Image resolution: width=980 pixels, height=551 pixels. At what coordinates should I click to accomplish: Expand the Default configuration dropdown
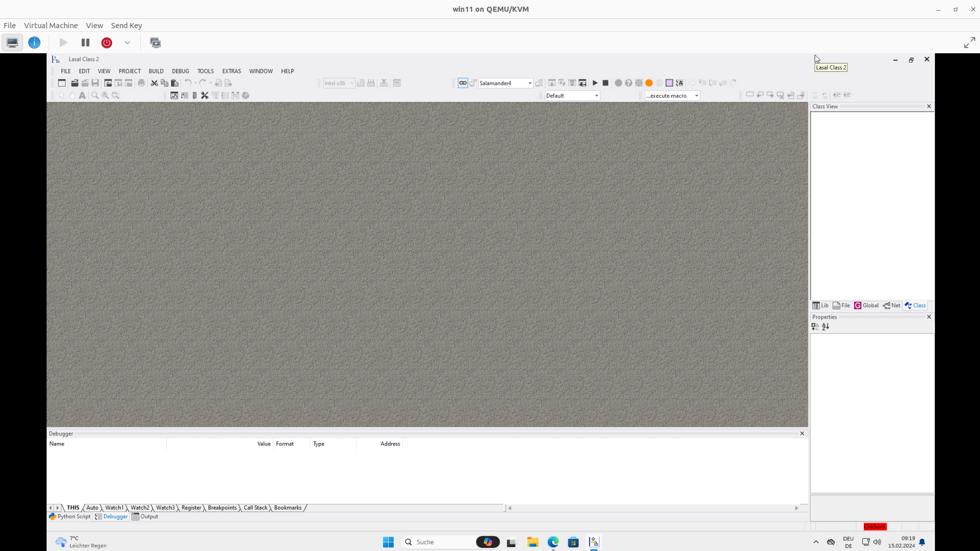coord(596,96)
